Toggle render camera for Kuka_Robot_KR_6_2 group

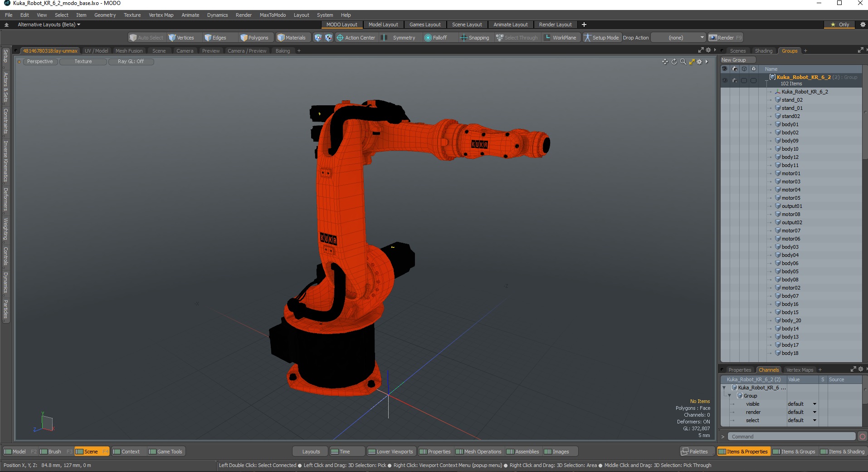coord(734,80)
